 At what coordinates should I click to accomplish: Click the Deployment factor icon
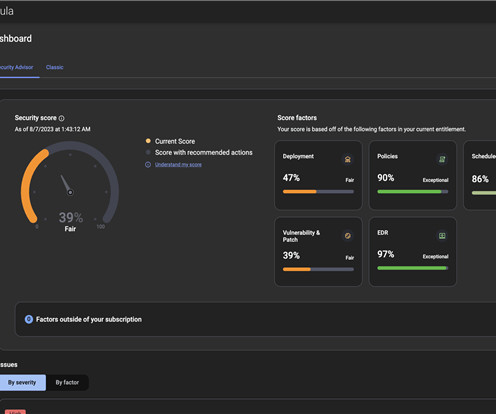tap(348, 160)
